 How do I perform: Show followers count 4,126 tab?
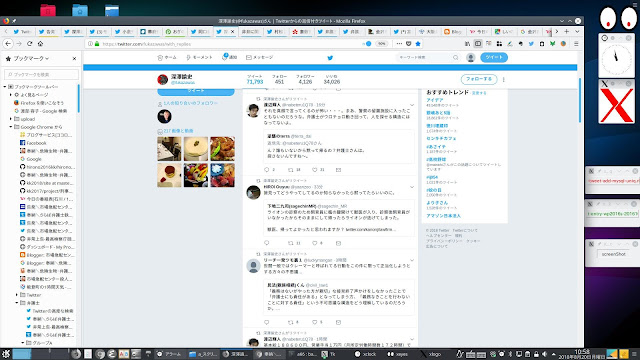pos(305,79)
